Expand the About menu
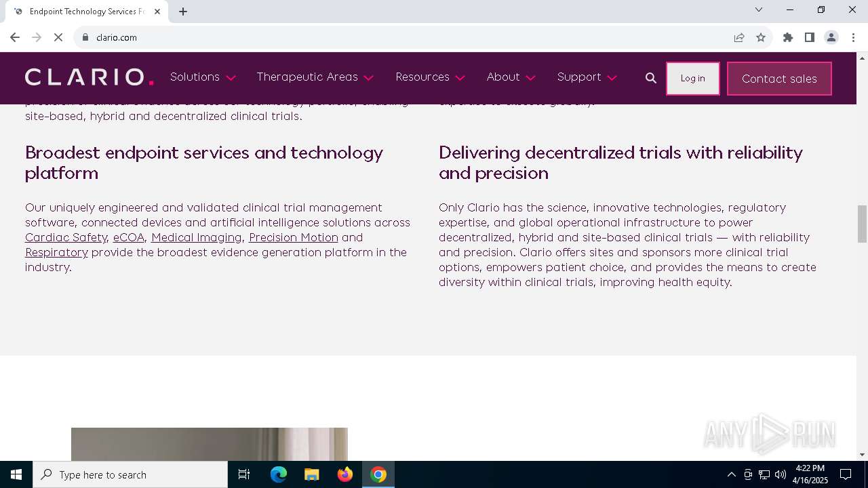 [x=511, y=77]
